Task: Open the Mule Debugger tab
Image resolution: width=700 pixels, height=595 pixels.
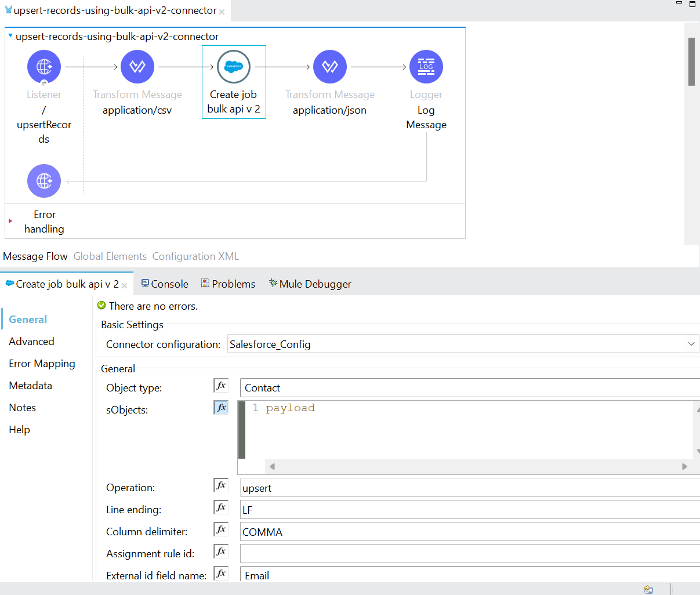Action: point(310,284)
